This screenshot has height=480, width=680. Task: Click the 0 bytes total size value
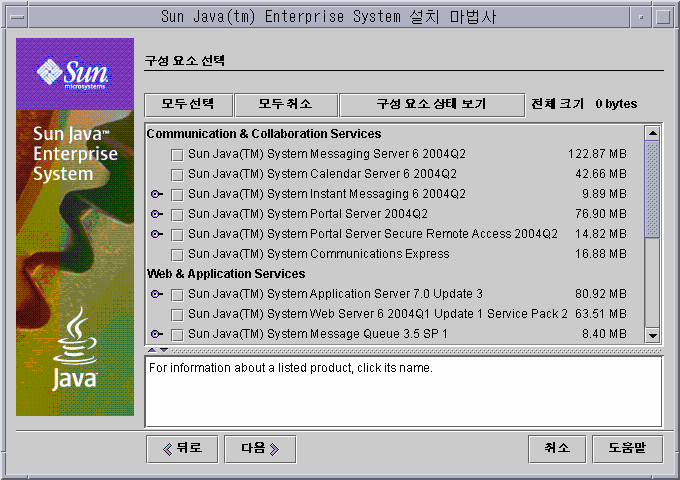[616, 104]
